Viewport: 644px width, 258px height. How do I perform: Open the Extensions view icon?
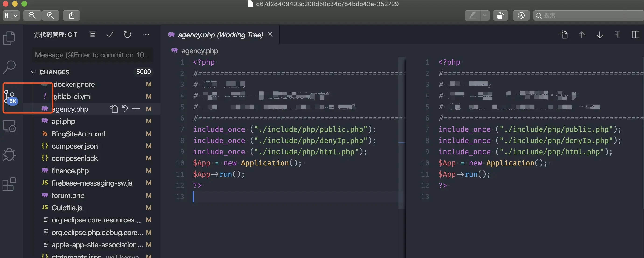coord(9,184)
